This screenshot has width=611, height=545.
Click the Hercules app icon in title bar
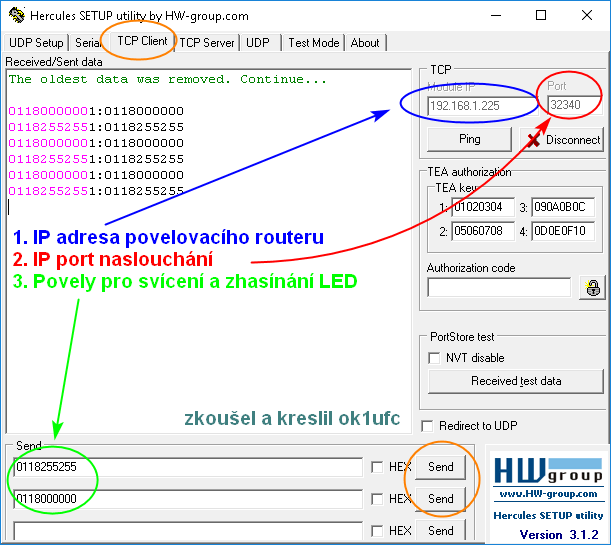coord(13,15)
